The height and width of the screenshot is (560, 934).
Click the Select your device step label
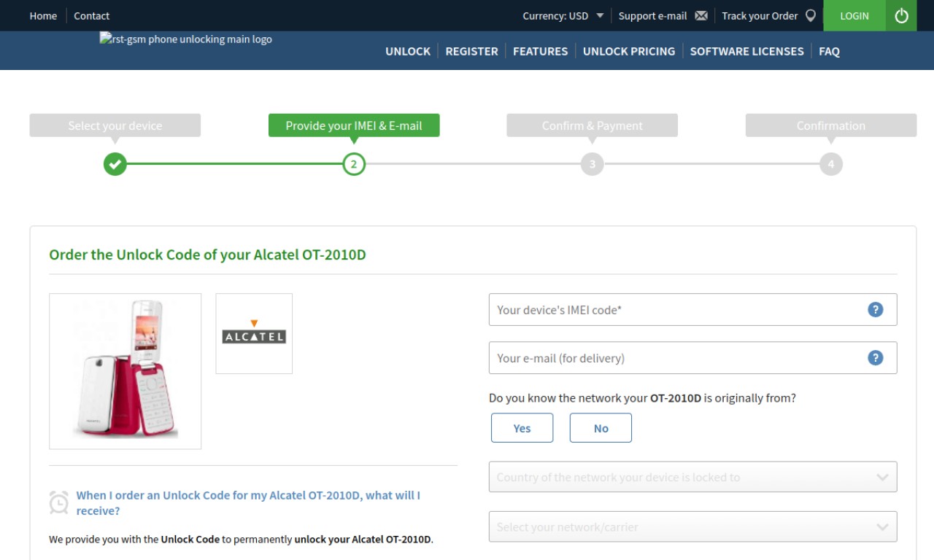(115, 125)
